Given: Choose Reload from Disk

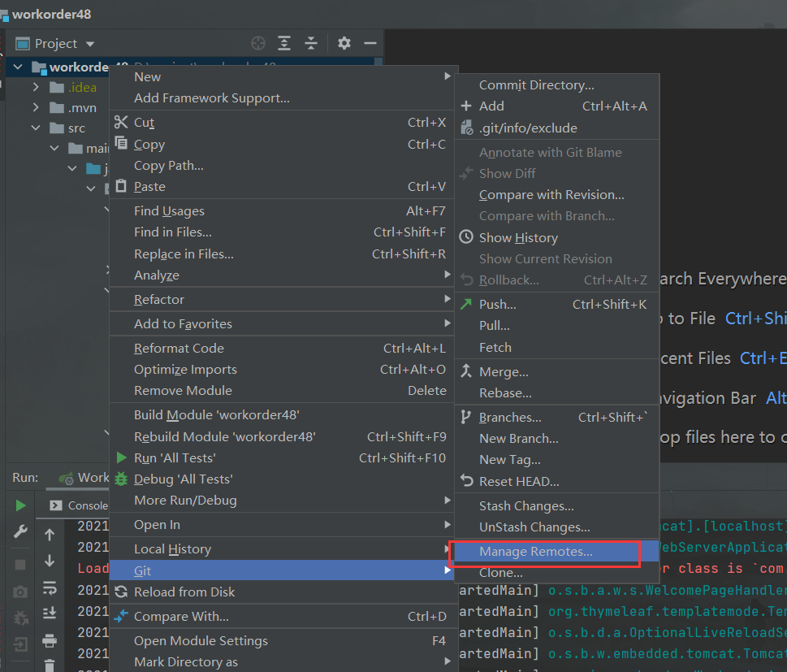Looking at the screenshot, I should [282, 592].
